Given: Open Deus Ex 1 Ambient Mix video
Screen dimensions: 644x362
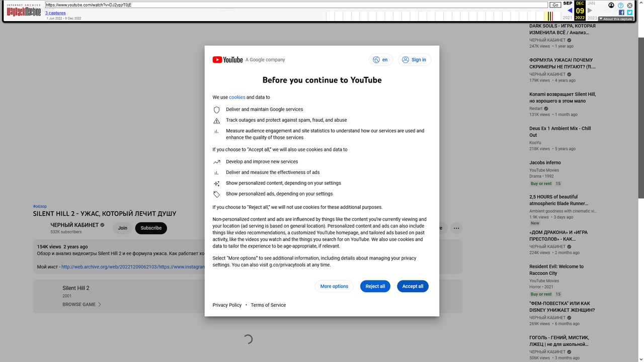Looking at the screenshot, I should (560, 132).
